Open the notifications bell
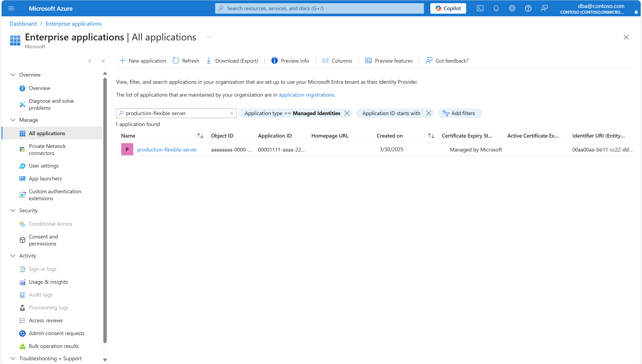The image size is (642, 364). pos(496,8)
